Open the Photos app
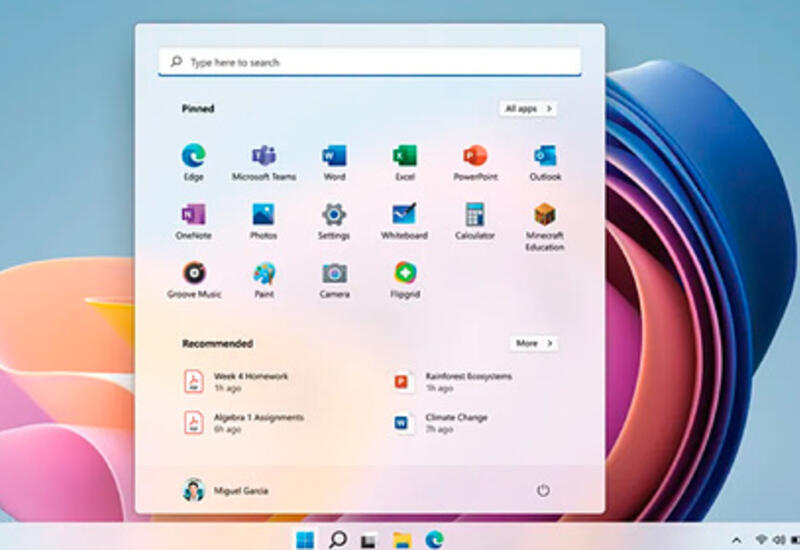Viewport: 800px width, 550px height. point(263,221)
